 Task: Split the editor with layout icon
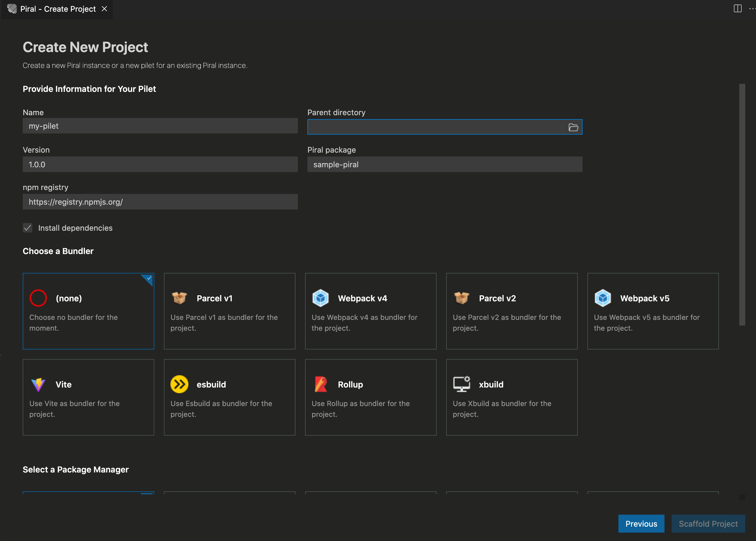click(737, 9)
